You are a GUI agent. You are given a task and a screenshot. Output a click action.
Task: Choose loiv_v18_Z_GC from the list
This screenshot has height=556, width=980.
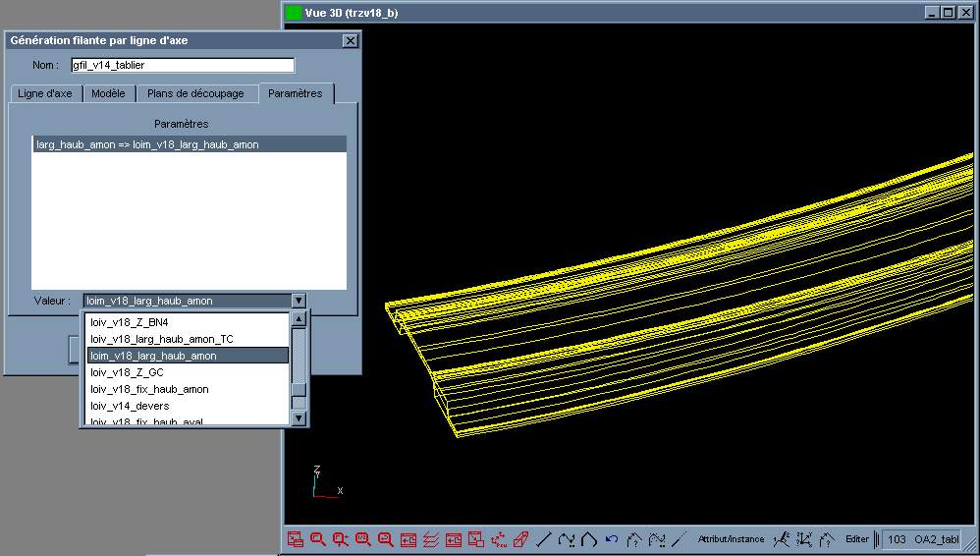point(188,372)
